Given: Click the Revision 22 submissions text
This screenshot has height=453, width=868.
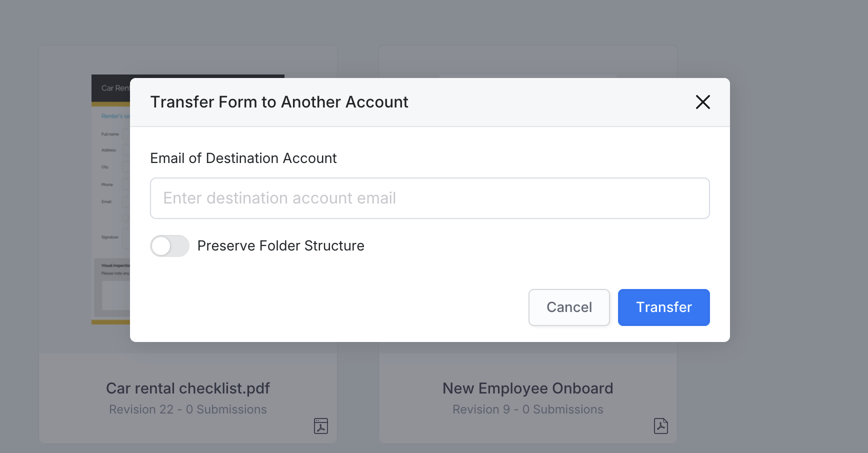Looking at the screenshot, I should [188, 409].
